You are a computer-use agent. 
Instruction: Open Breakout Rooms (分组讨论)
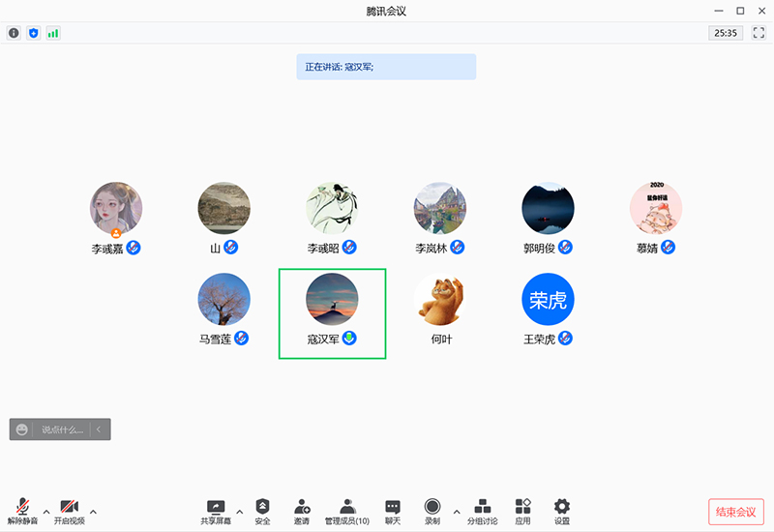483,511
